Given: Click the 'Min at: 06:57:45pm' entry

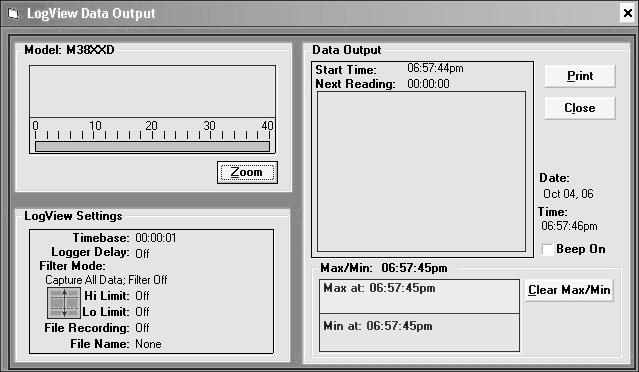Looking at the screenshot, I should [x=377, y=326].
